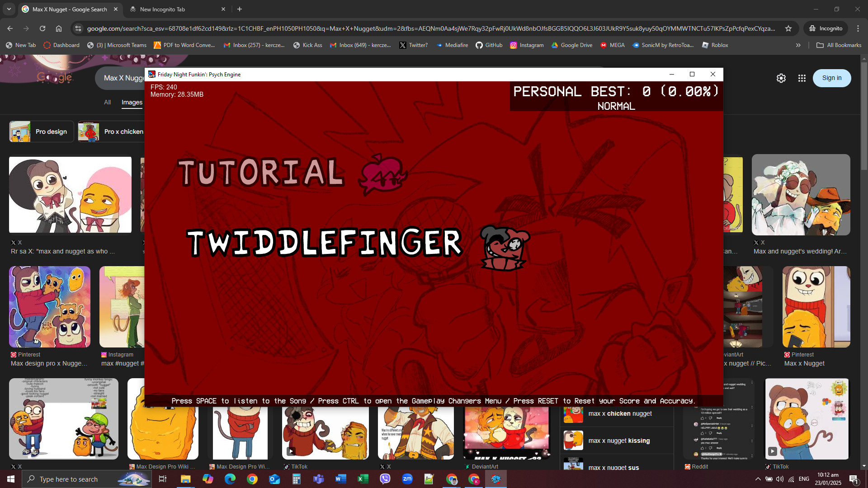Click the site information icon in the address bar
The image size is (868, 488).
[x=78, y=28]
